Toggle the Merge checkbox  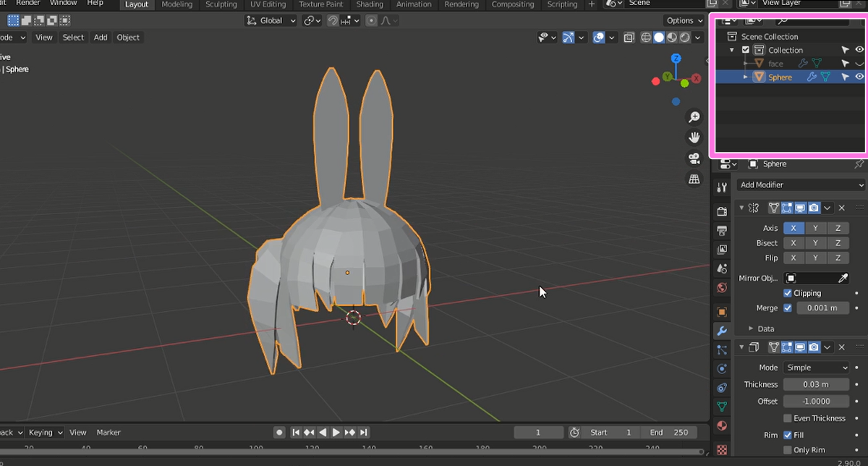(x=788, y=308)
